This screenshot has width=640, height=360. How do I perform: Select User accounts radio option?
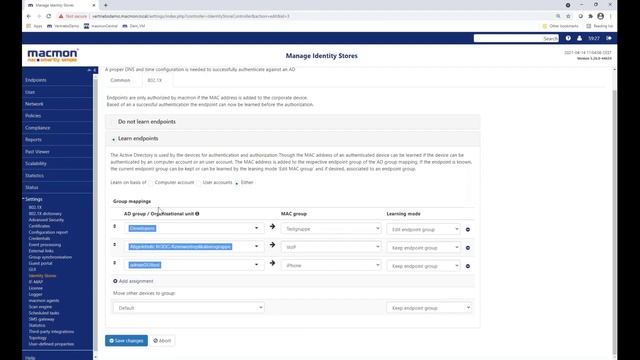[199, 182]
